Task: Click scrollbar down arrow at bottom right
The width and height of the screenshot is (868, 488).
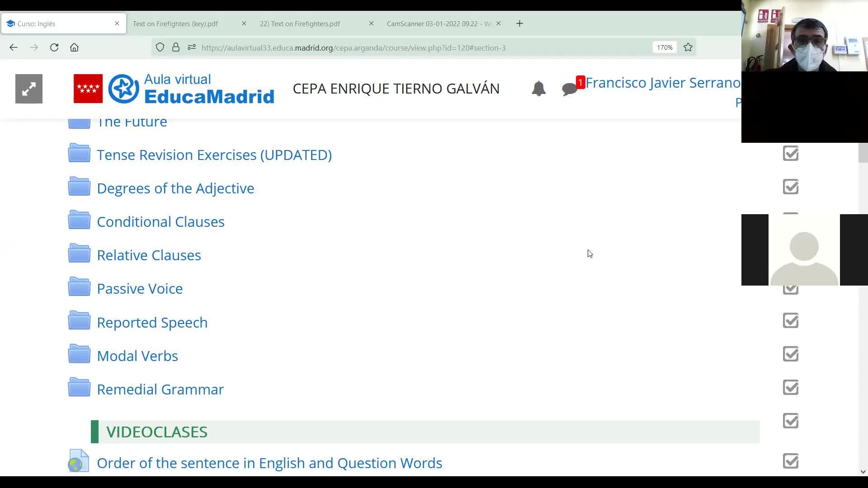Action: [x=863, y=472]
